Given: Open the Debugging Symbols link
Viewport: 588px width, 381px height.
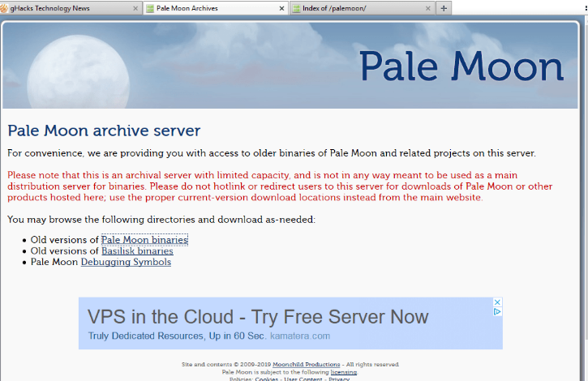Looking at the screenshot, I should pyautogui.click(x=126, y=262).
